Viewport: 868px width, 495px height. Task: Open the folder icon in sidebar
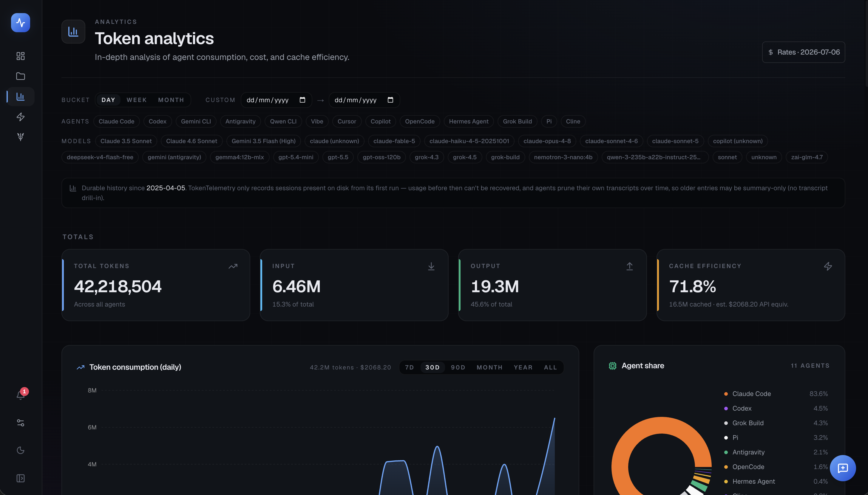coord(20,76)
